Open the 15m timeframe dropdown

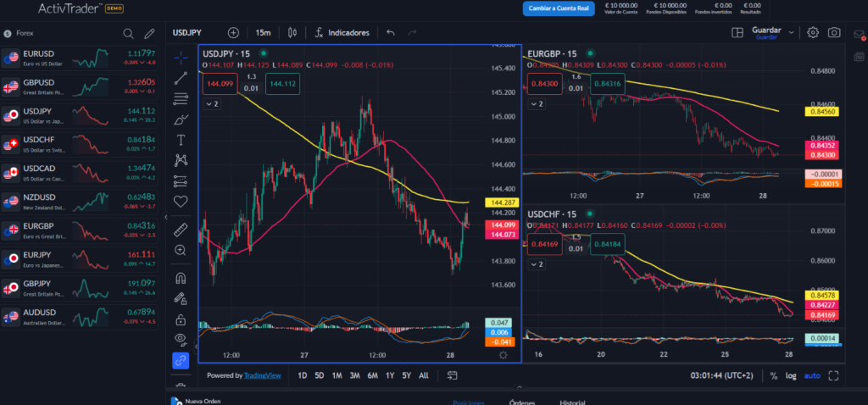pyautogui.click(x=263, y=33)
